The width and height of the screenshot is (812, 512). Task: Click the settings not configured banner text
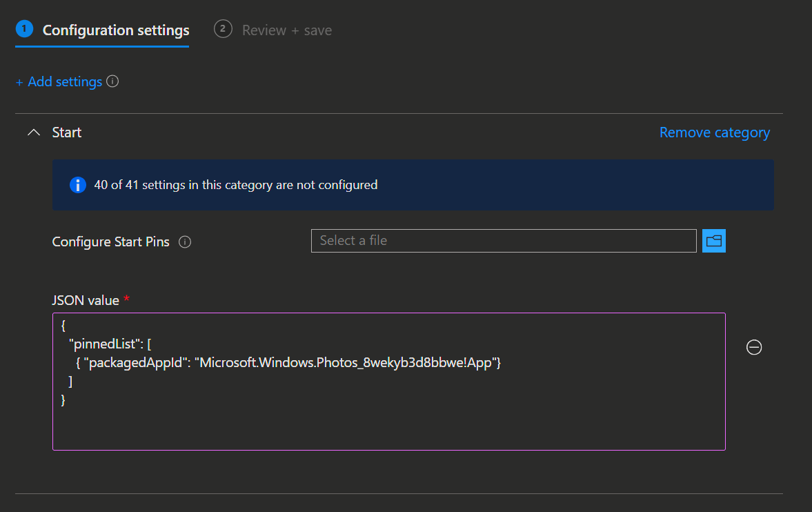coord(235,185)
